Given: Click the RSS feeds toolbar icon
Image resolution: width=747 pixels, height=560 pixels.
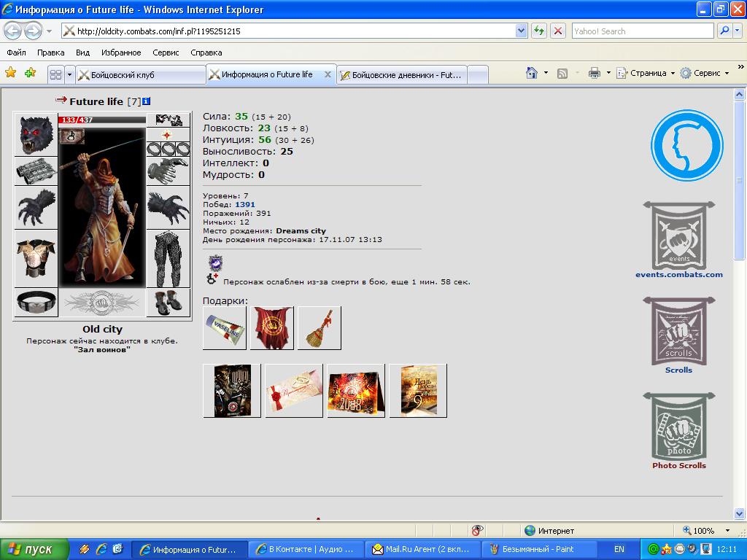Looking at the screenshot, I should (x=562, y=73).
